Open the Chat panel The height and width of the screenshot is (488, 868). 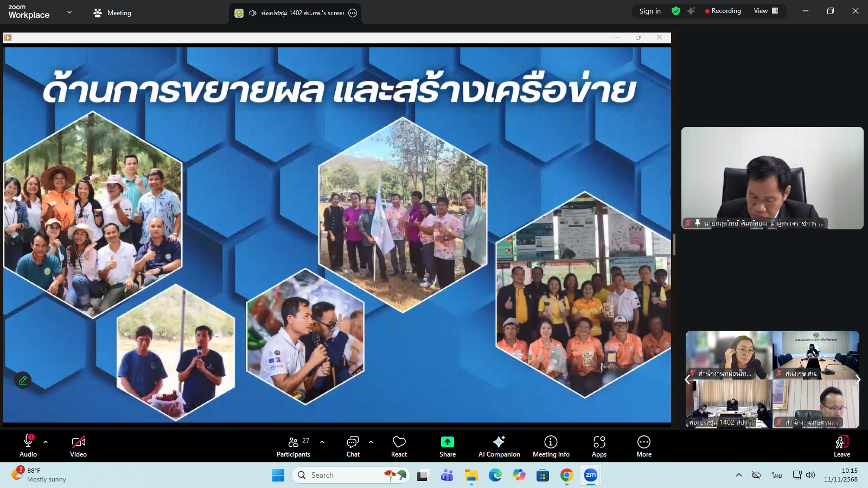(x=353, y=446)
